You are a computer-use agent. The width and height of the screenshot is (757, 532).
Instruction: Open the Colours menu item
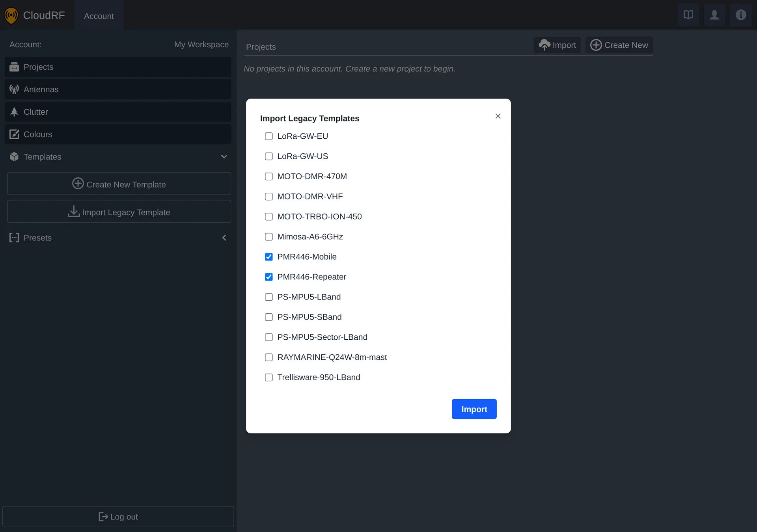point(118,134)
